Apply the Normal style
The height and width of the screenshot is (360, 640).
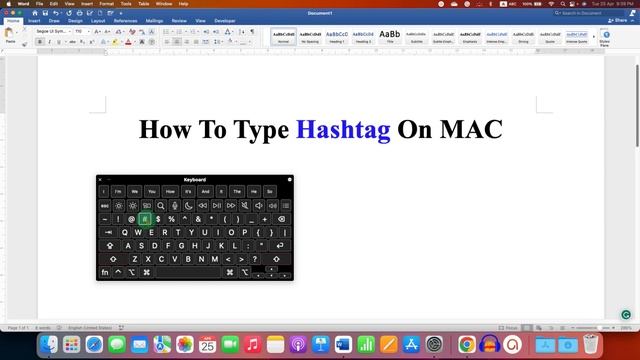(x=283, y=37)
